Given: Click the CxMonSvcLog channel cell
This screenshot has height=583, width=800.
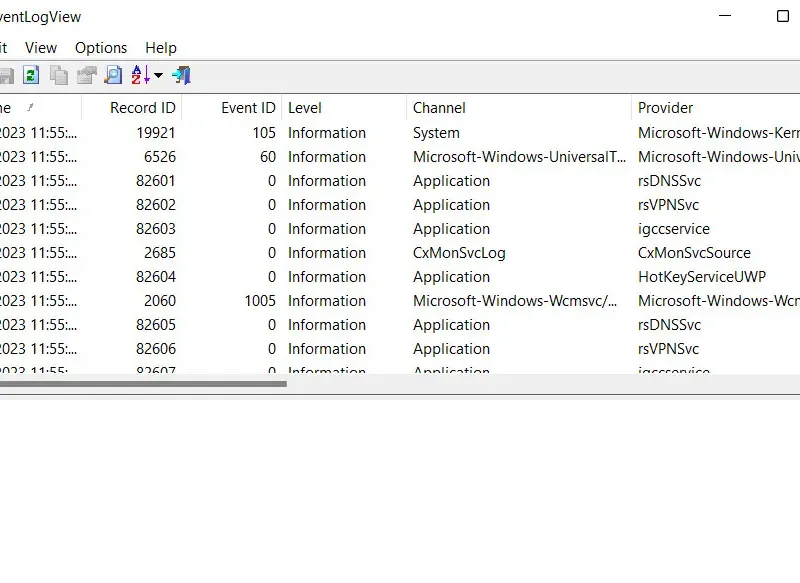Looking at the screenshot, I should 459,252.
